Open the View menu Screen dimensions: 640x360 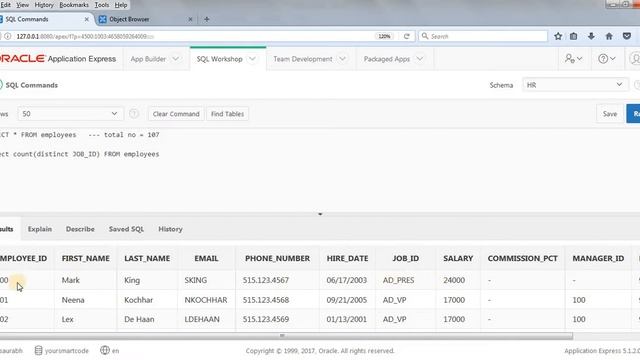22,5
